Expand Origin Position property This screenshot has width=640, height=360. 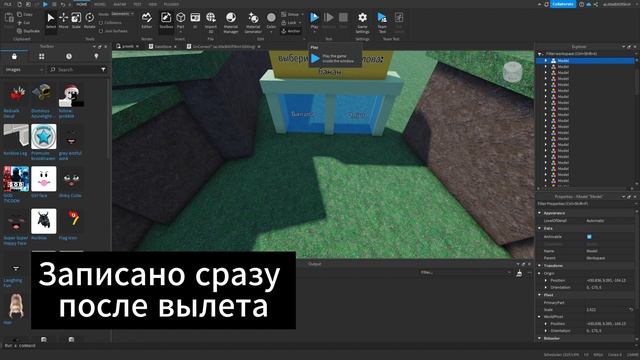point(546,280)
